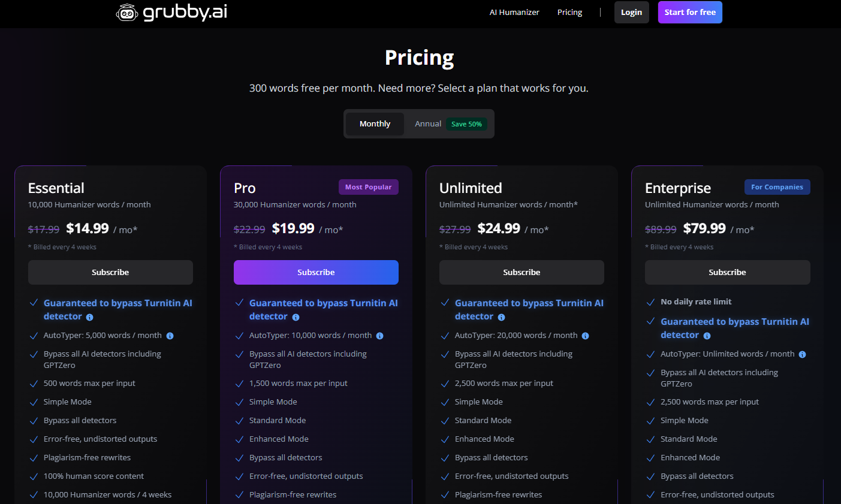Subscribe to the Unlimited plan
841x504 pixels.
click(x=522, y=272)
